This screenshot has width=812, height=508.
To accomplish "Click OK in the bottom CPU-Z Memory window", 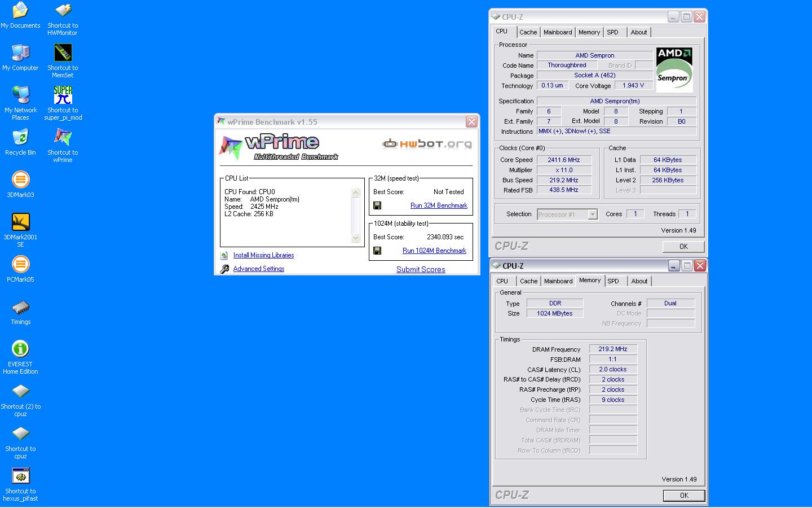I will pyautogui.click(x=684, y=496).
